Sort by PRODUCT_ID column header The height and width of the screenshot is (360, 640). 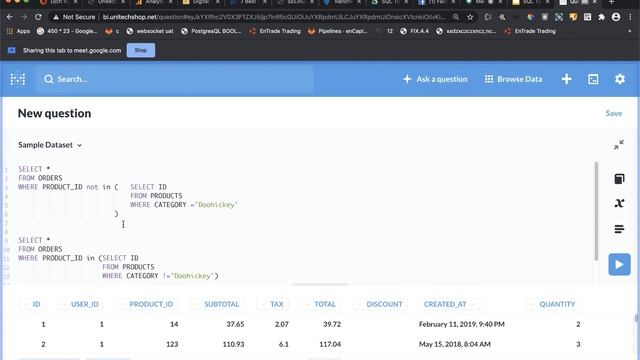pos(147,304)
